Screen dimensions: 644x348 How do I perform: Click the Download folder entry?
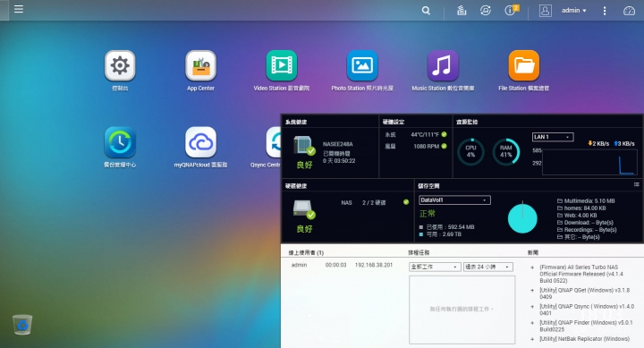coord(585,223)
